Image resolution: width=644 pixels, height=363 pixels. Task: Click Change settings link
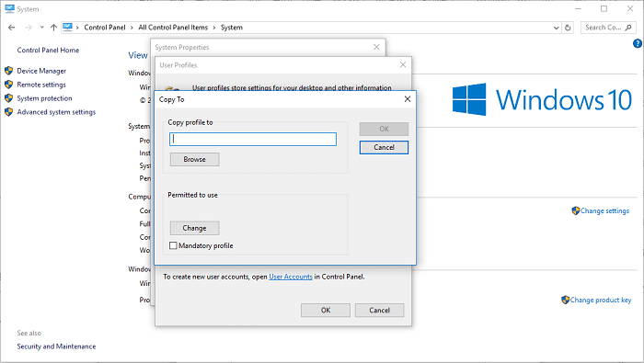tap(604, 210)
